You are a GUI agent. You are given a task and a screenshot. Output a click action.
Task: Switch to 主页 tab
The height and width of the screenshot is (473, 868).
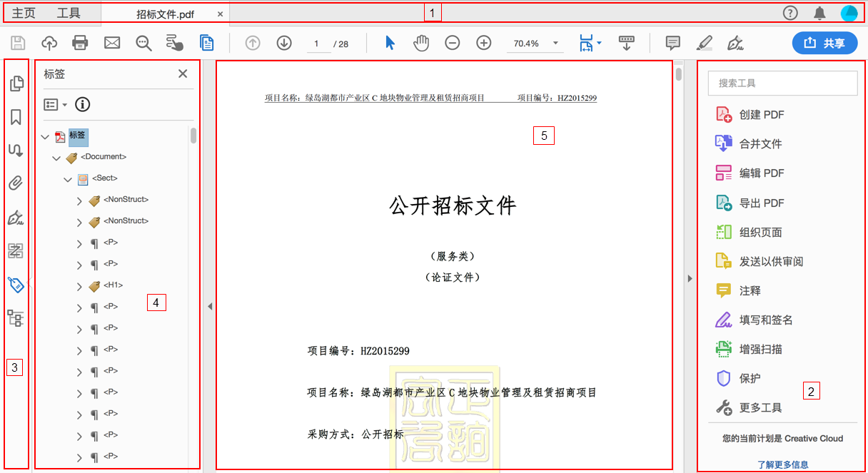24,13
